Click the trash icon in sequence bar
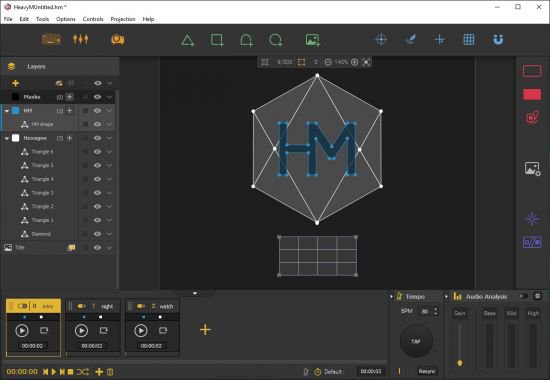The width and height of the screenshot is (550, 380). 110,372
